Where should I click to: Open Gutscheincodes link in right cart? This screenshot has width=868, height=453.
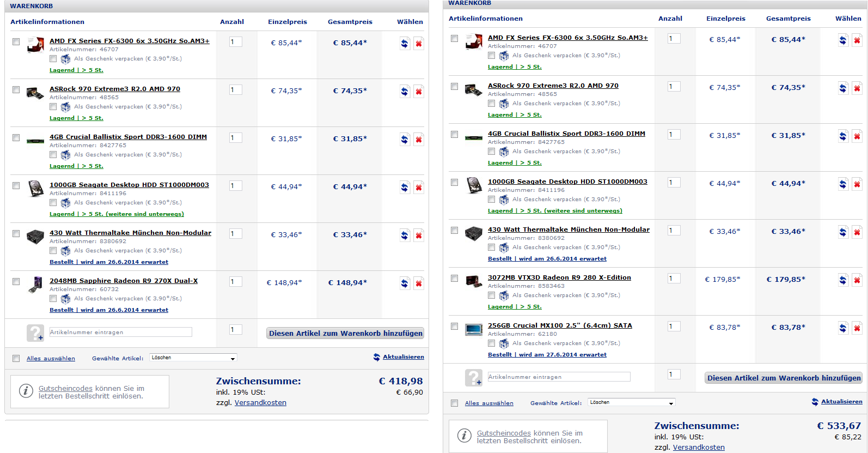[x=504, y=433]
